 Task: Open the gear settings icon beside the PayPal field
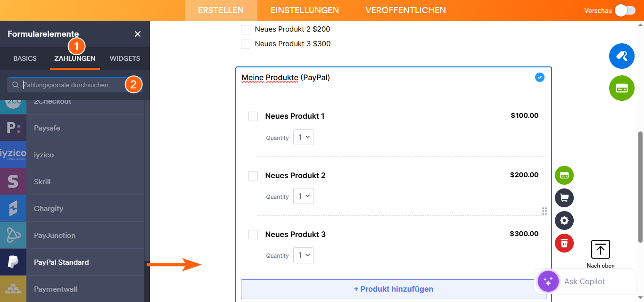tap(564, 220)
